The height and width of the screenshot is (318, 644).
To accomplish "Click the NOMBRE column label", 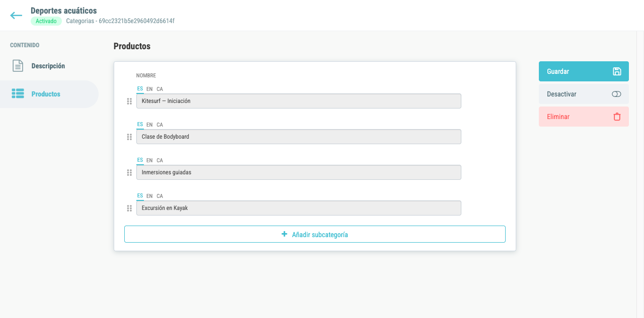I will pos(146,75).
